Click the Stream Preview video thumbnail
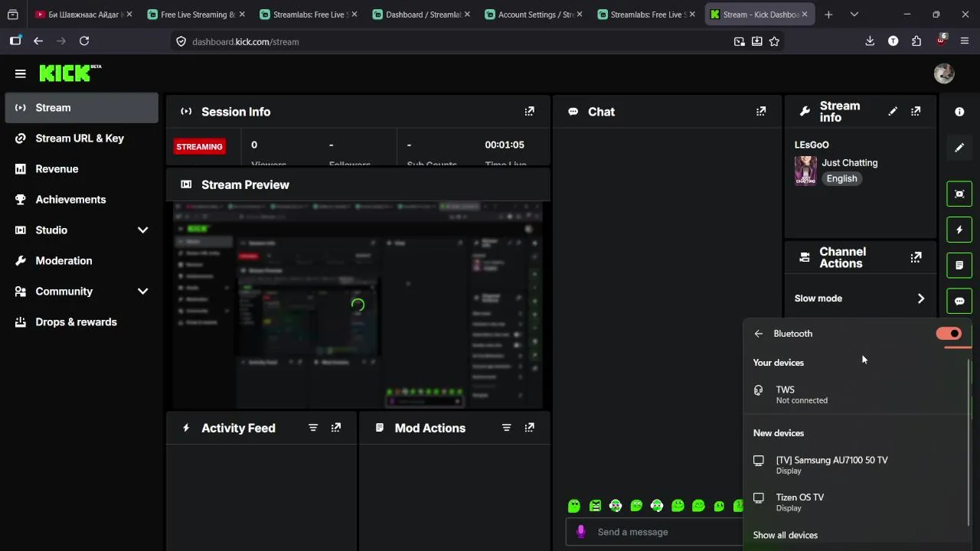 click(x=358, y=305)
